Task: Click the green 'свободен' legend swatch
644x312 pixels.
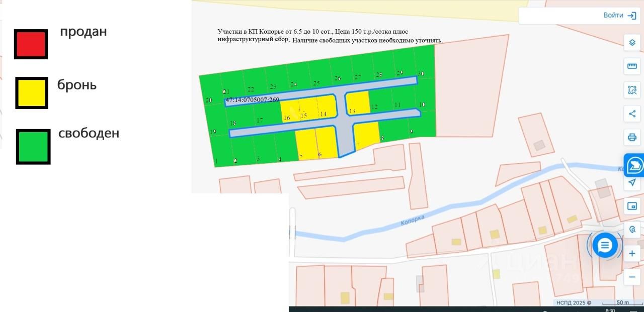Action: (33, 147)
